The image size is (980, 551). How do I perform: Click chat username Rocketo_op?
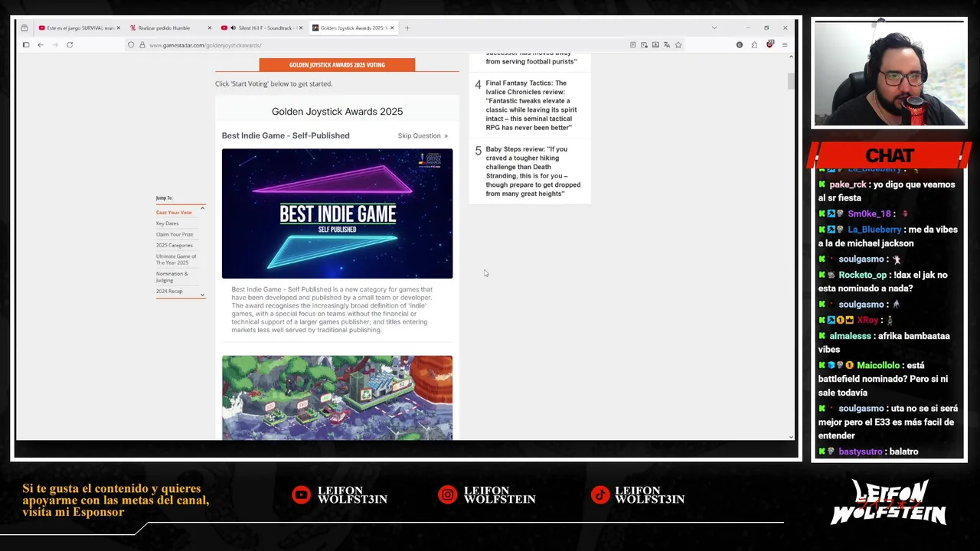point(863,275)
